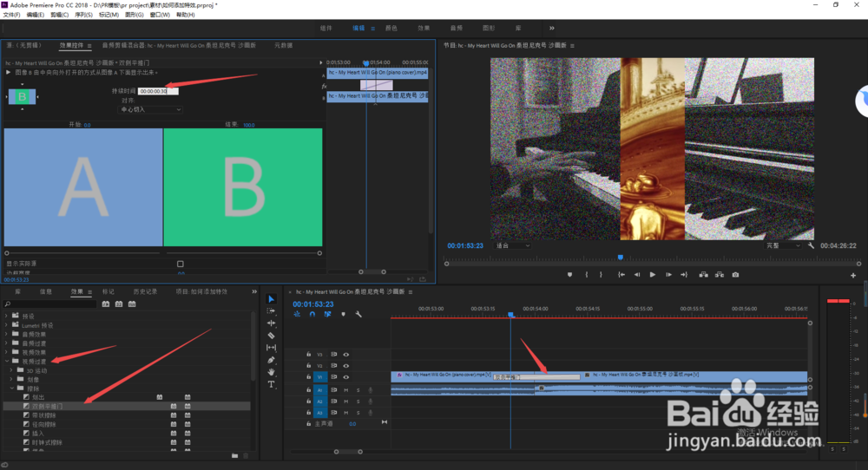Toggle V3 track output eye
The height and width of the screenshot is (470, 868).
[x=346, y=355]
